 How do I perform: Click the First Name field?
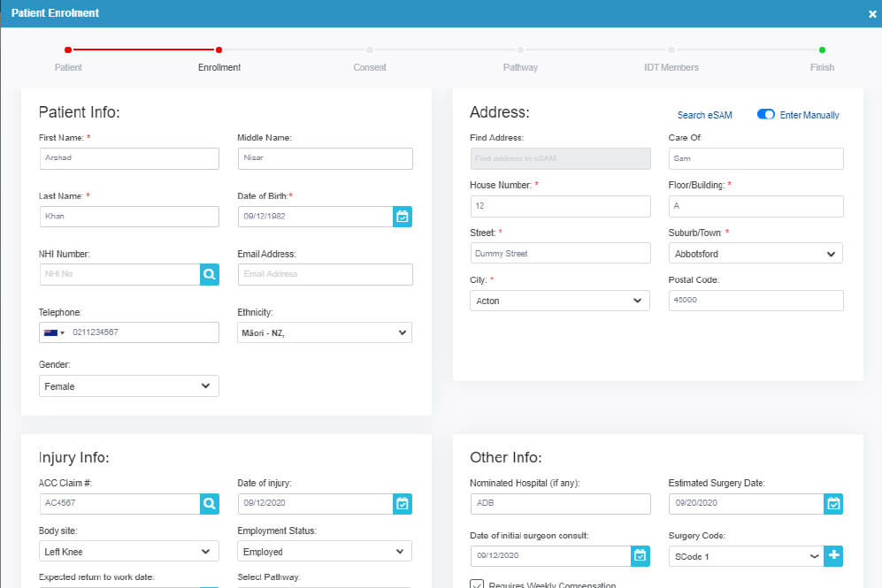coord(129,158)
